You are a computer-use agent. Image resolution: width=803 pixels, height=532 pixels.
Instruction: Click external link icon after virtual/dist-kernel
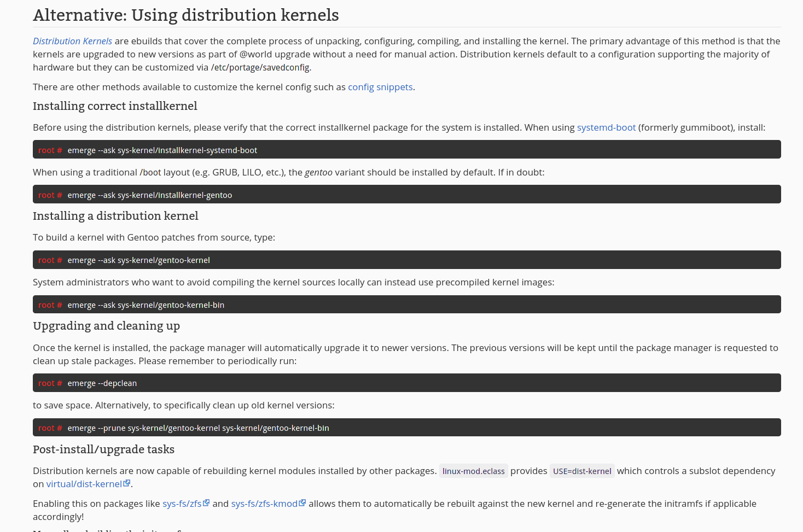point(127,483)
